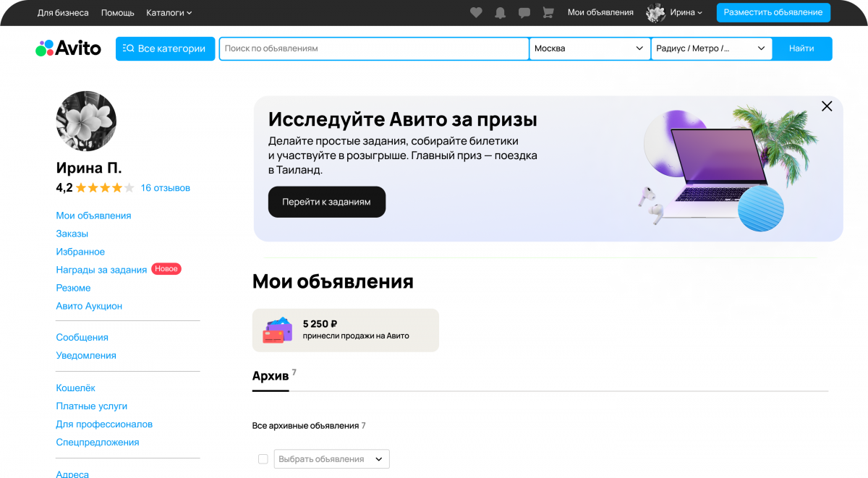Screen dimensions: 868x478
Task: Tick the select-all ads checkbox
Action: coord(263,459)
